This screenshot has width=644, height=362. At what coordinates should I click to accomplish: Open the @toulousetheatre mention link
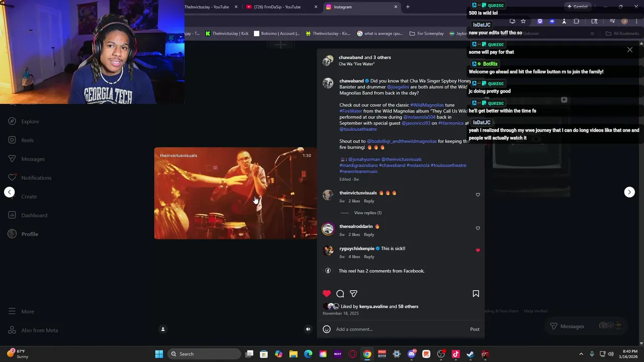coord(358,129)
